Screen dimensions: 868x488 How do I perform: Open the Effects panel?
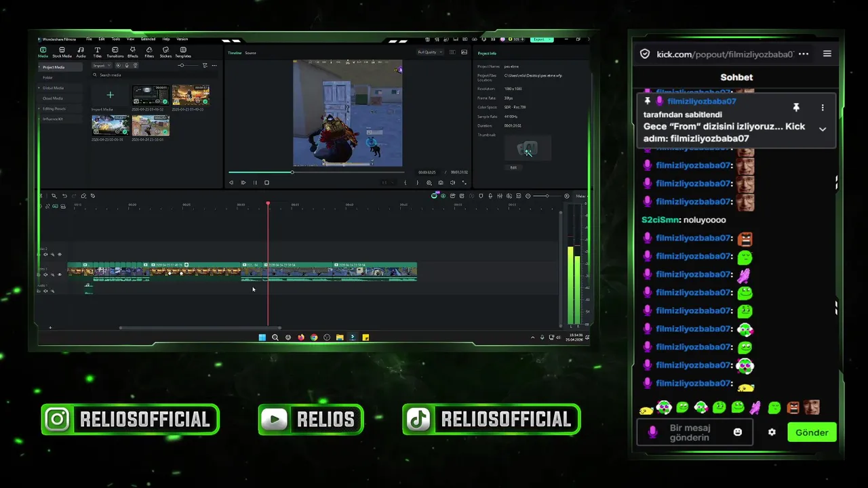[132, 52]
